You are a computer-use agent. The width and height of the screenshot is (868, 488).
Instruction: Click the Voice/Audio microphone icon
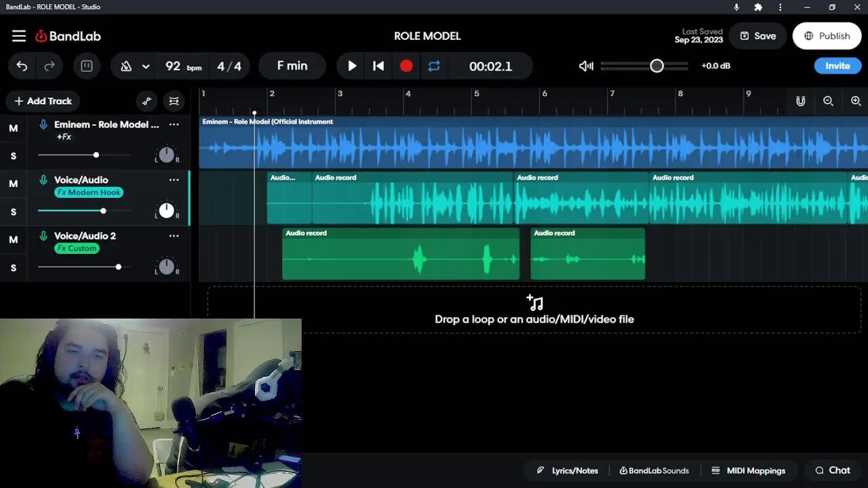click(x=43, y=180)
